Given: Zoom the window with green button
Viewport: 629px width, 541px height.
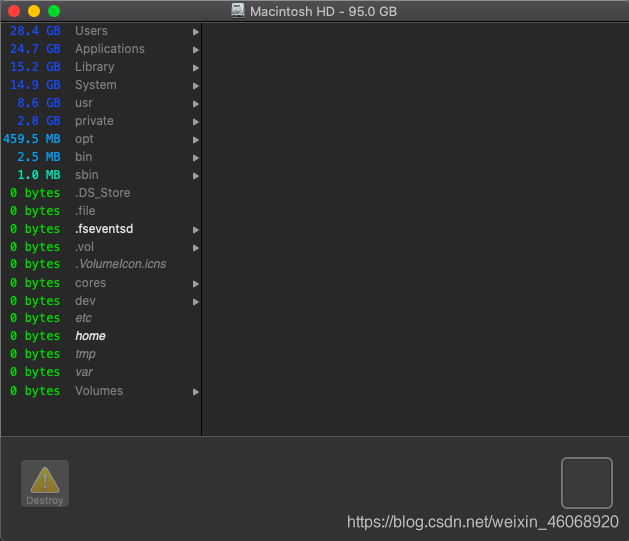Looking at the screenshot, I should pyautogui.click(x=54, y=11).
